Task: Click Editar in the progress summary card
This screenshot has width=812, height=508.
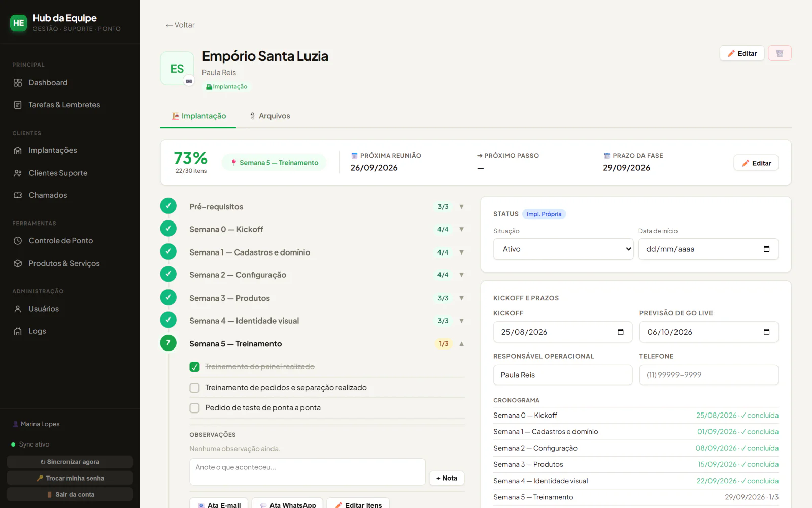Action: tap(756, 163)
